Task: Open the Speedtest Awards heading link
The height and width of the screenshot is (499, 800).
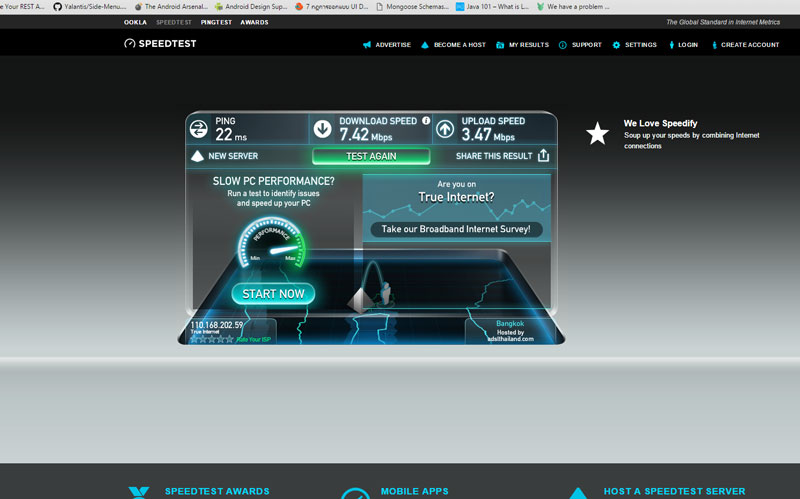Action: click(217, 491)
